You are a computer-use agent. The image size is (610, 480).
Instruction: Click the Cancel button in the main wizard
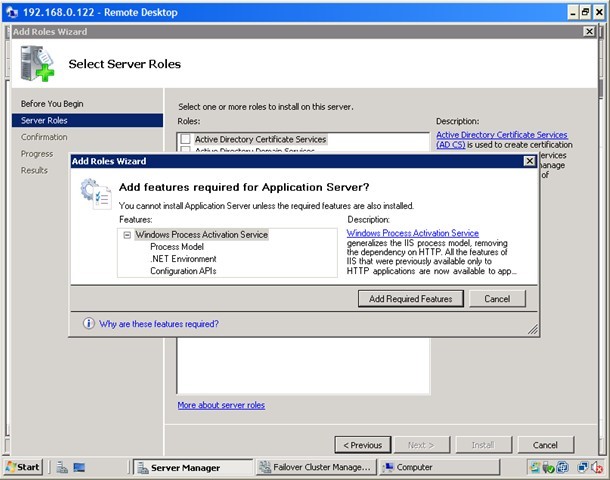pyautogui.click(x=545, y=445)
